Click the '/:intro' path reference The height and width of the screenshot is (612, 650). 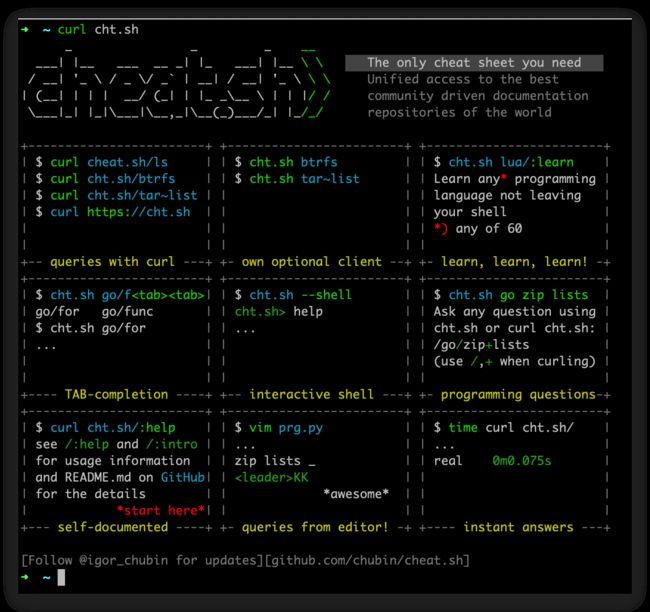[172, 444]
